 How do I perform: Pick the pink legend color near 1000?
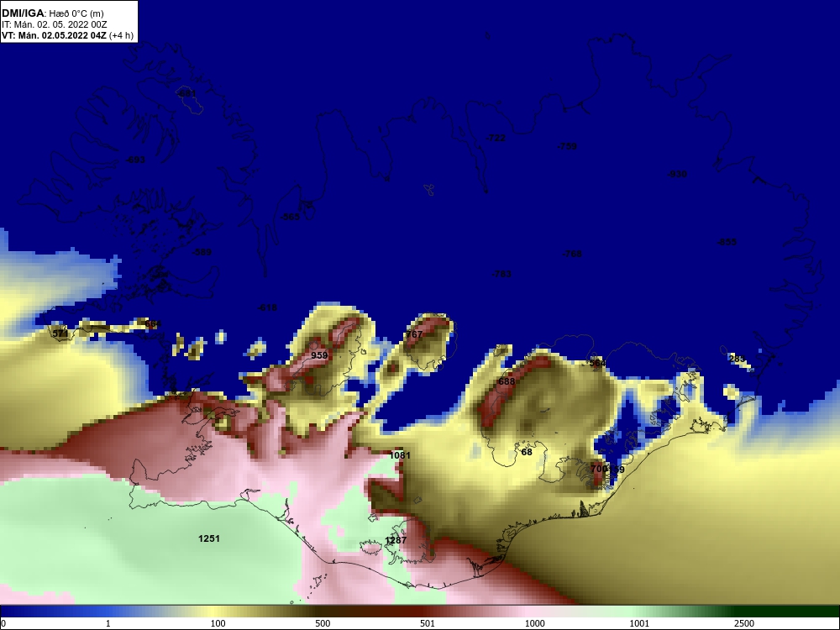[530, 612]
